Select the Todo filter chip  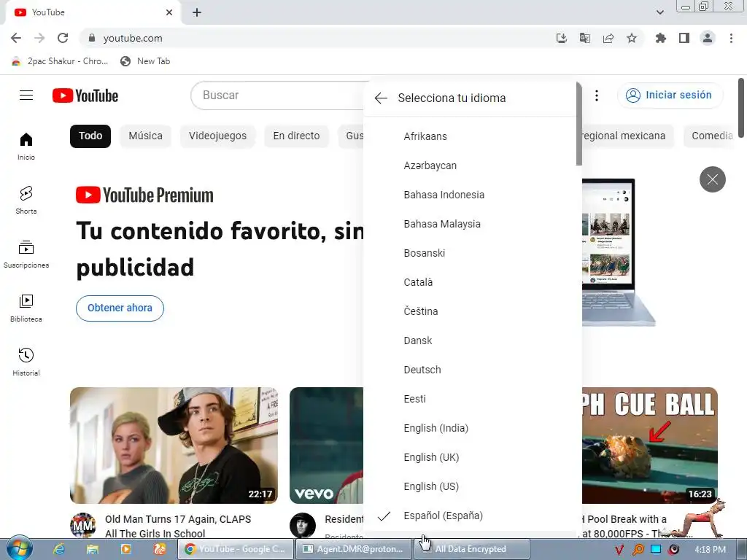point(90,136)
